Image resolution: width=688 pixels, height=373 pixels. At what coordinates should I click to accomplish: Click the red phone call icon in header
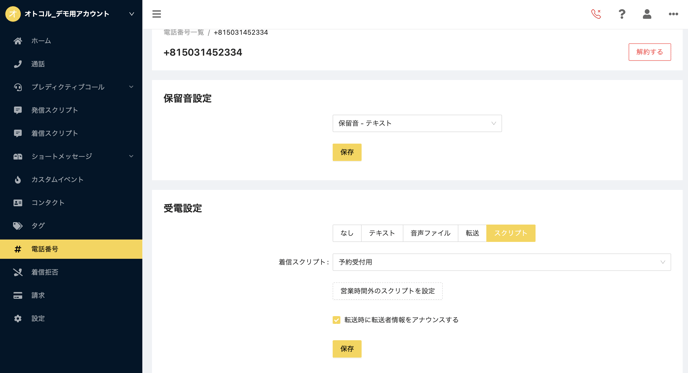tap(596, 14)
